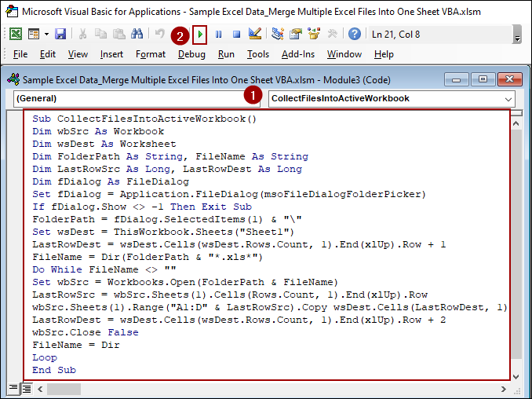Viewport: 532px width, 399px height.
Task: Open the Project Explorer icon
Action: point(278,35)
